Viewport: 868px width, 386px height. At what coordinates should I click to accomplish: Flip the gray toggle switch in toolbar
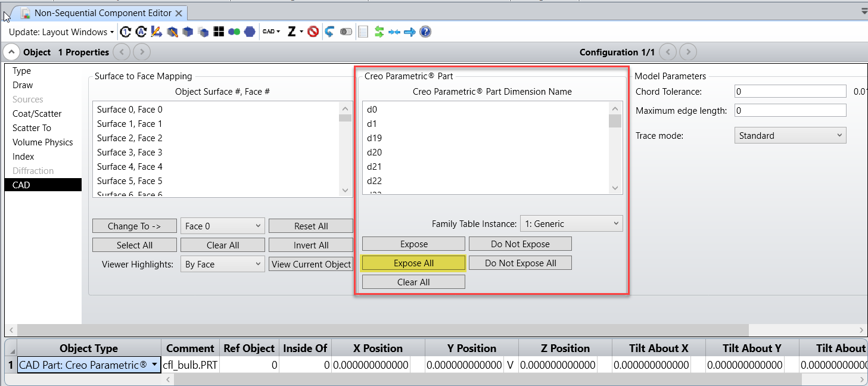tap(346, 32)
